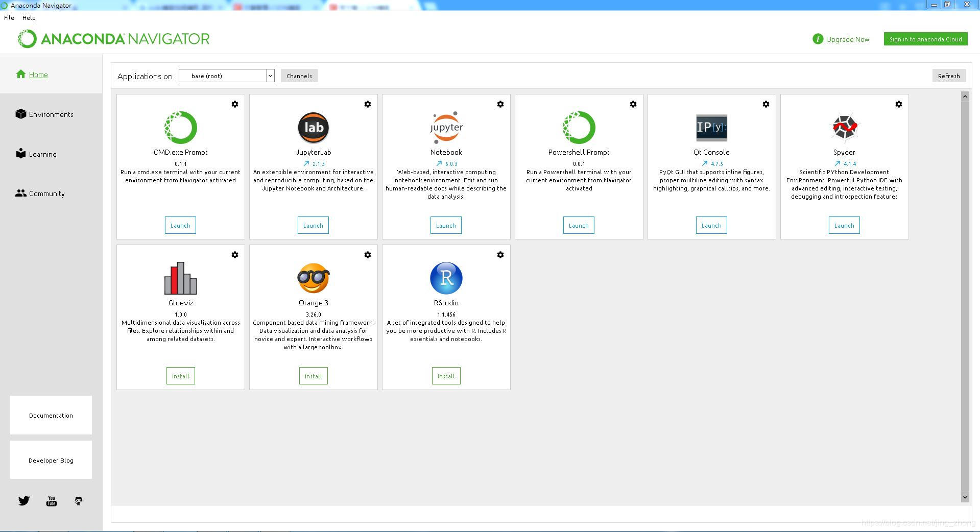Image resolution: width=980 pixels, height=532 pixels.
Task: Click the scrollbar down arrow
Action: click(965, 497)
